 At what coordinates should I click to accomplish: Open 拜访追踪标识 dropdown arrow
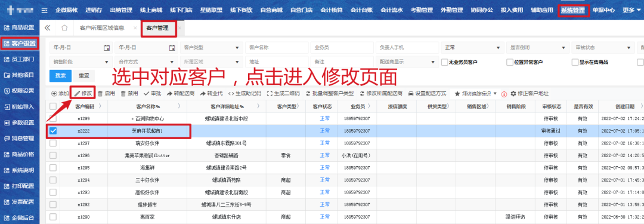tap(495, 93)
